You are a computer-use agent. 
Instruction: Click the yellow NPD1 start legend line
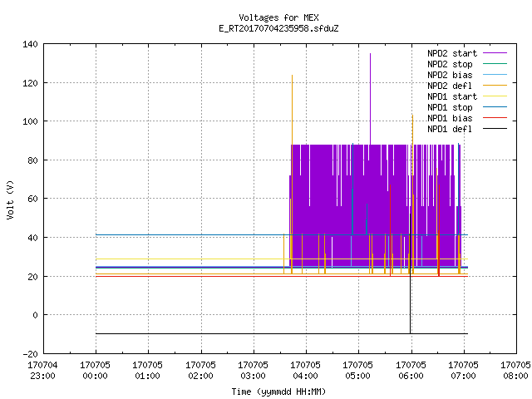(495, 96)
